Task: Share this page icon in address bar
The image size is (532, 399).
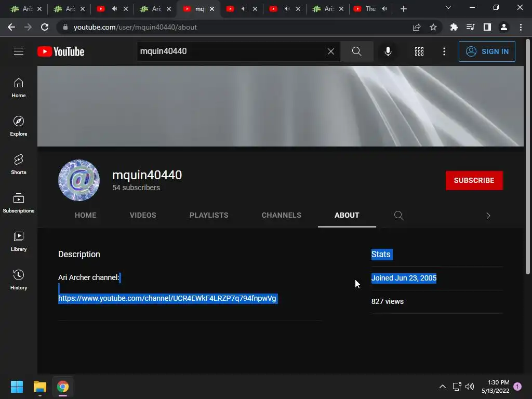Action: (x=417, y=27)
